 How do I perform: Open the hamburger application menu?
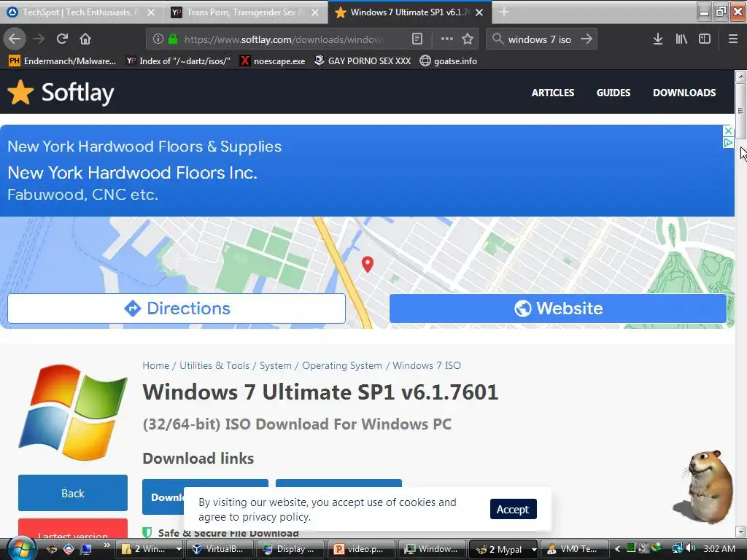coord(733,39)
